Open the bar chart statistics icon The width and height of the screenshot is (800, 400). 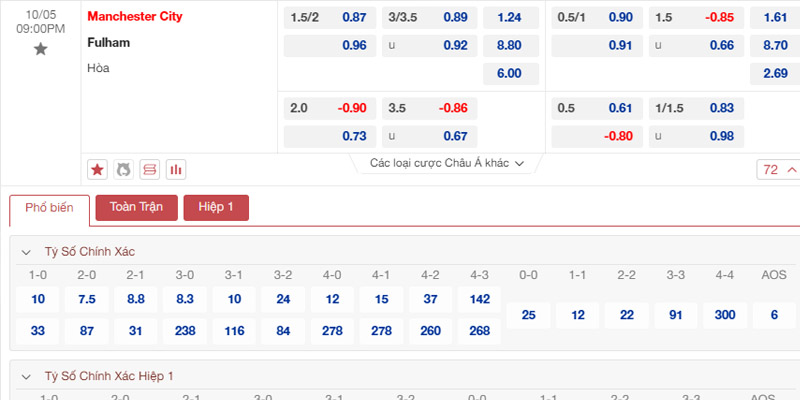pos(176,170)
